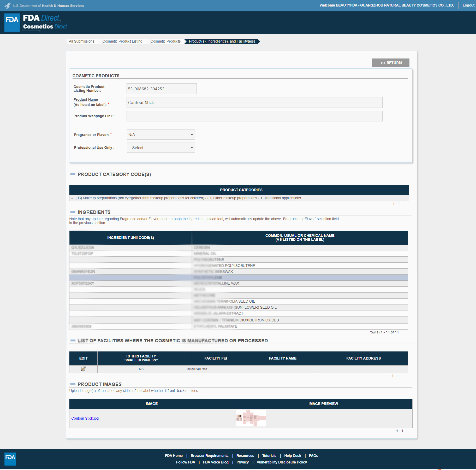Collapse the List of Facilities section
This screenshot has height=470, width=476.
pos(73,340)
